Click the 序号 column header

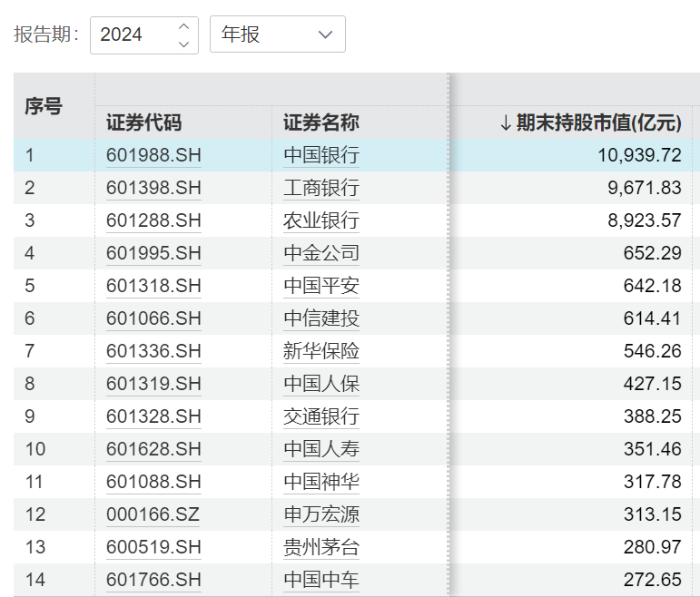click(43, 106)
